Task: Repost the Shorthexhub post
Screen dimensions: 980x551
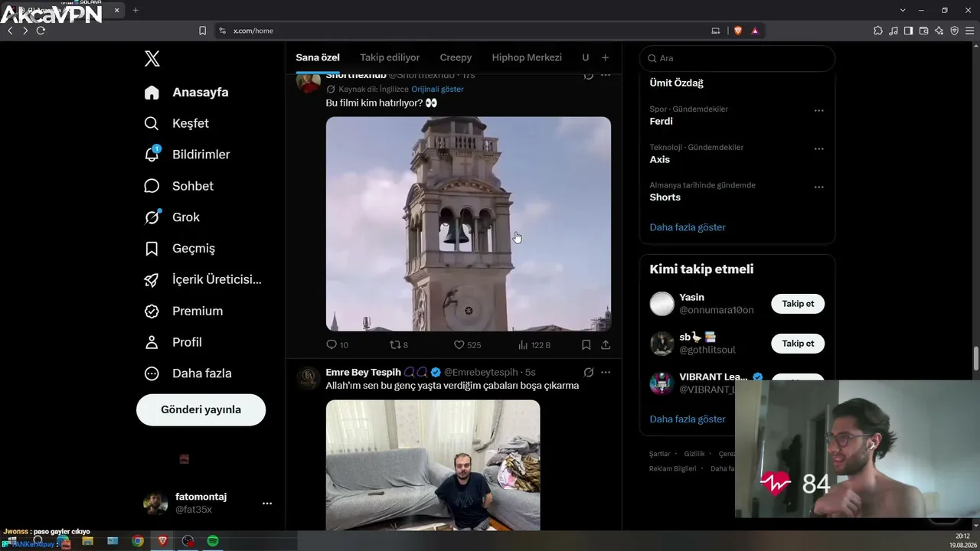Action: 399,345
